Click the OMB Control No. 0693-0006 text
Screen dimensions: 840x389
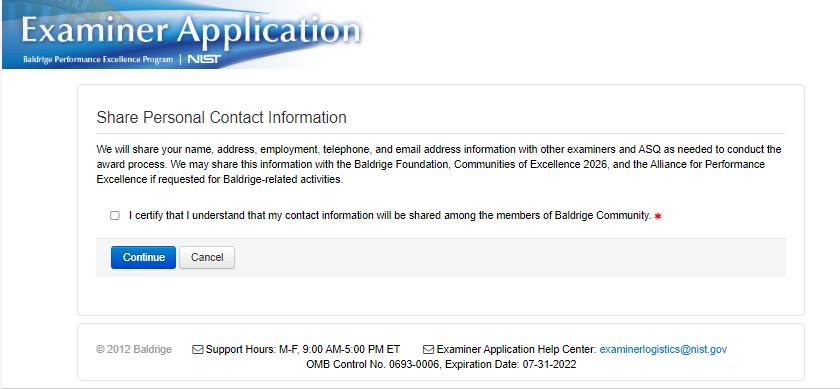(x=373, y=365)
